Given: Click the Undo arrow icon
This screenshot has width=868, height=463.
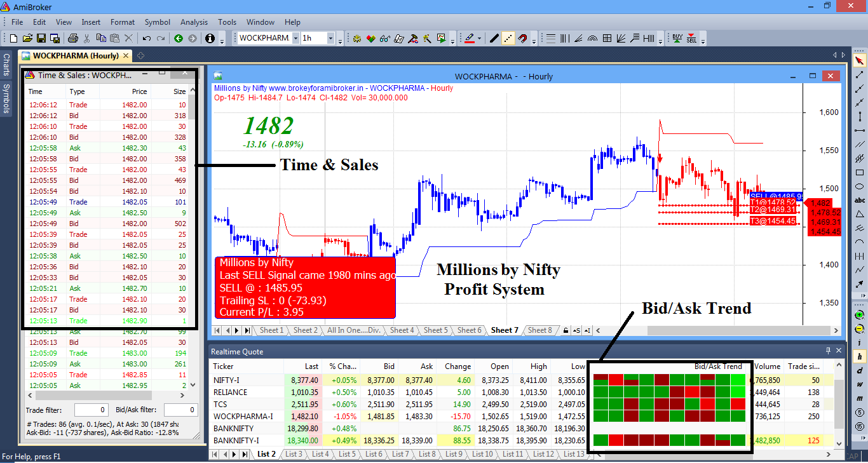Looking at the screenshot, I should click(147, 38).
